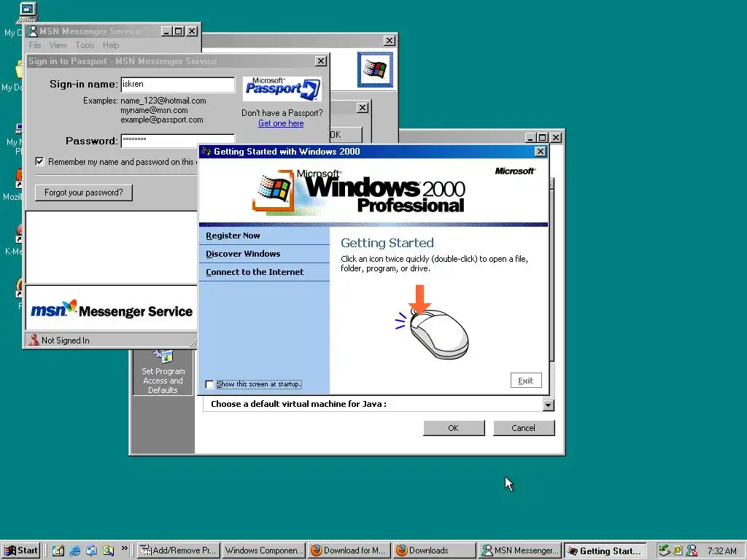Click MSN Messenger title bar icon
This screenshot has width=747, height=560.
[32, 31]
